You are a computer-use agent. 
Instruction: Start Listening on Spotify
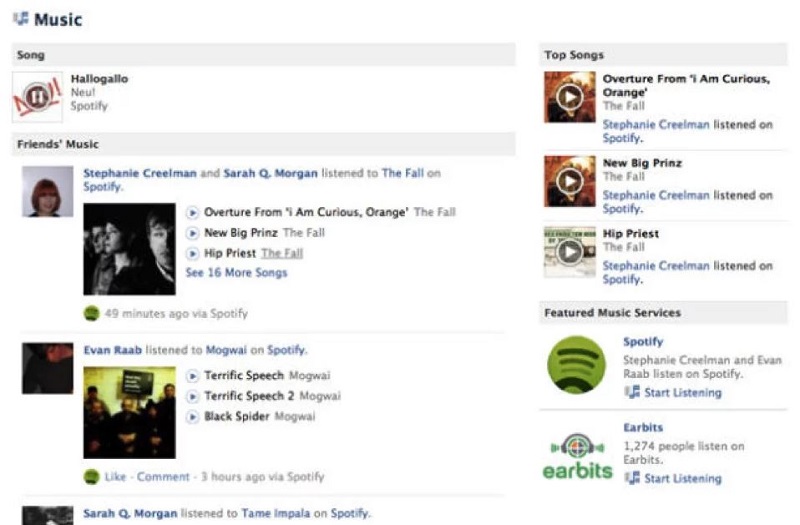[x=683, y=392]
